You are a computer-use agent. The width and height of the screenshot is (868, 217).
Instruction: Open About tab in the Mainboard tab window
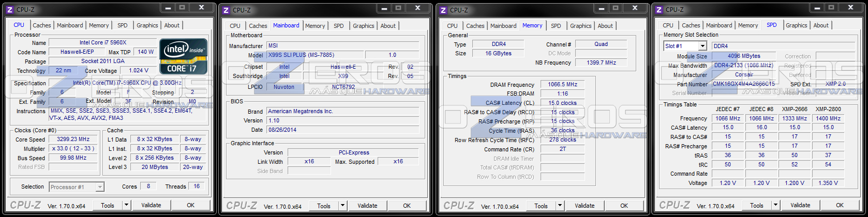coord(388,26)
